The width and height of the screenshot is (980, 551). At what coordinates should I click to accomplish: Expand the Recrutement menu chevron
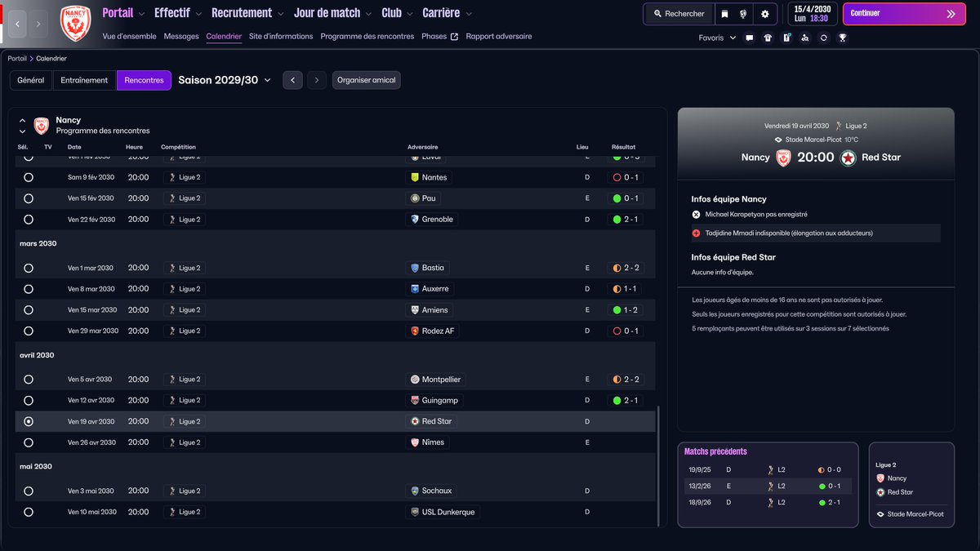click(x=281, y=14)
